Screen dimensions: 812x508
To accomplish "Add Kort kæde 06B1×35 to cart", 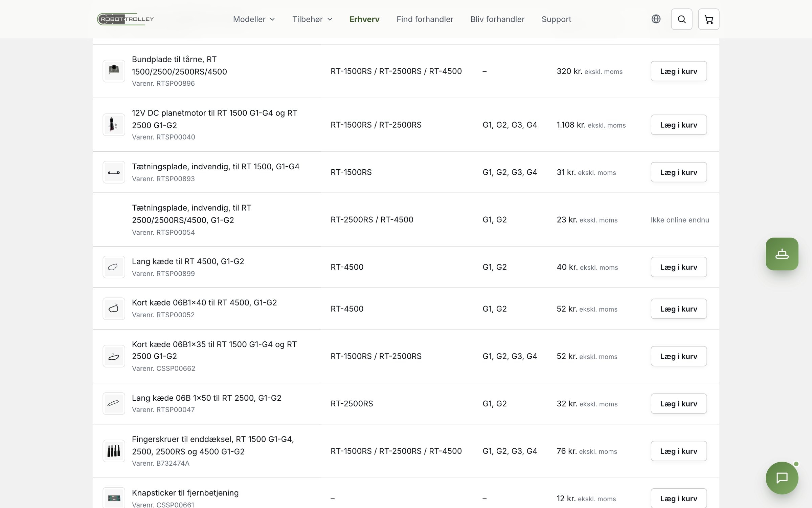I will point(678,356).
